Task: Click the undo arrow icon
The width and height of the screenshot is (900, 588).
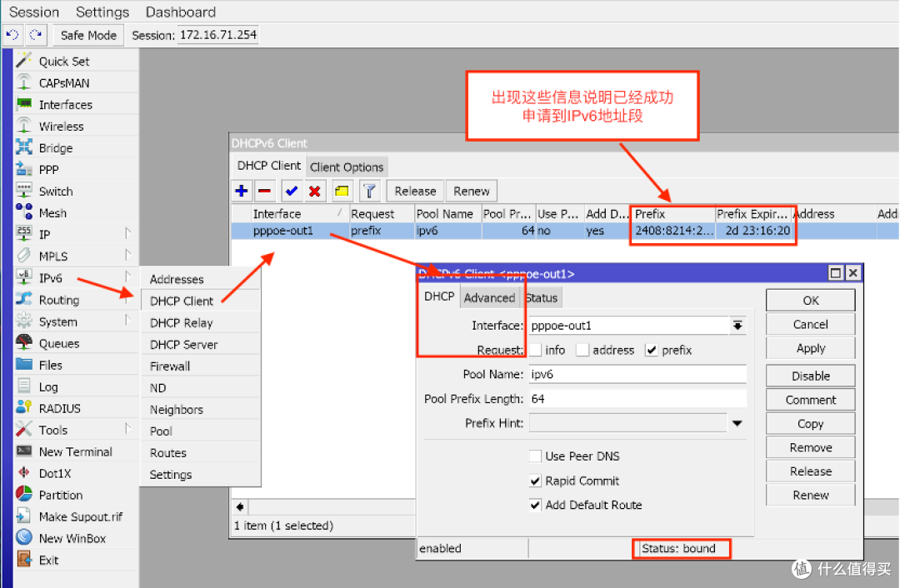Action: (12, 35)
